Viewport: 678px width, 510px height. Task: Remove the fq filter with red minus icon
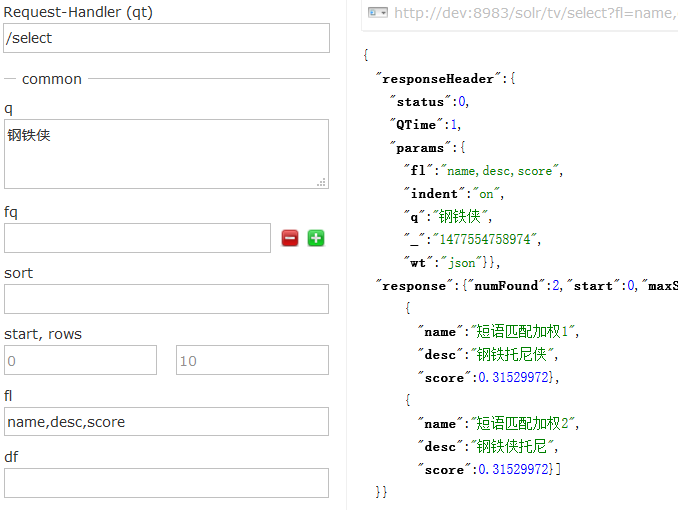click(x=290, y=238)
